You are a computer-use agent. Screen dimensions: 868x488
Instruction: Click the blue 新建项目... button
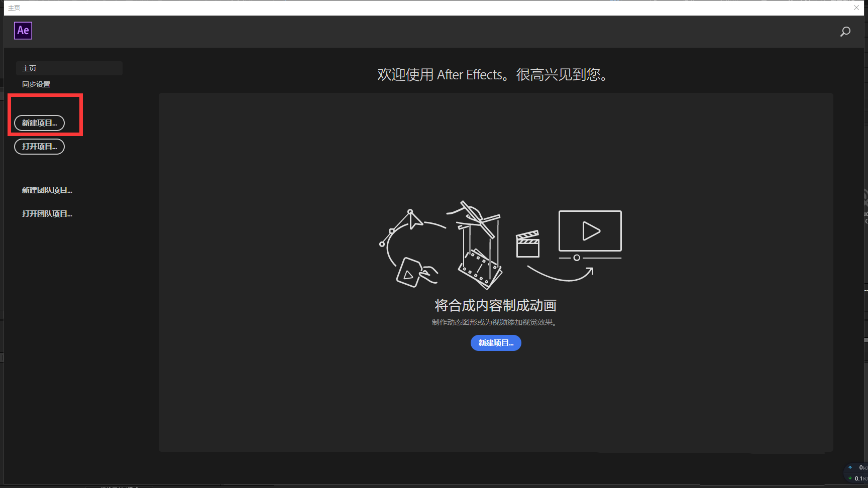[496, 343]
